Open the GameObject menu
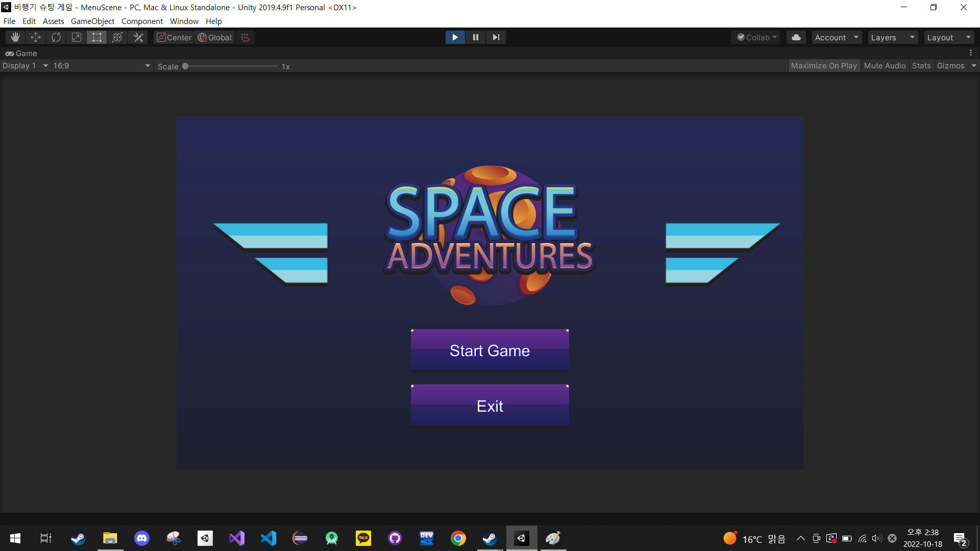Screen dimensions: 980x551 coord(92,21)
